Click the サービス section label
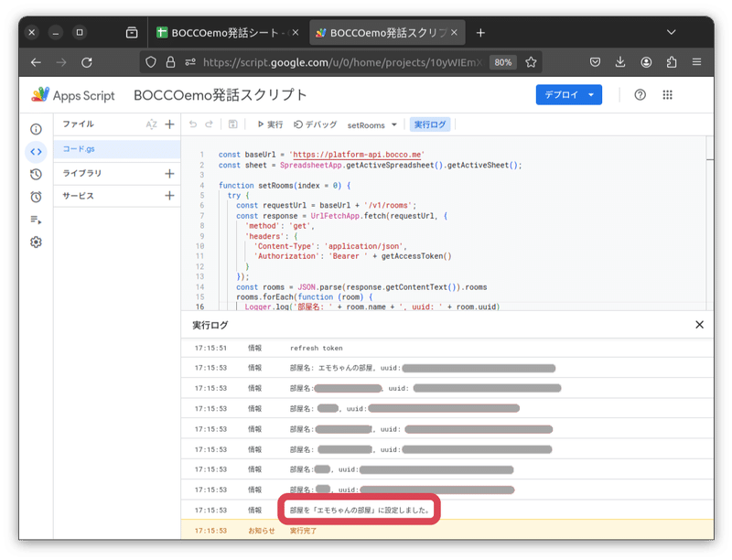 pyautogui.click(x=79, y=196)
